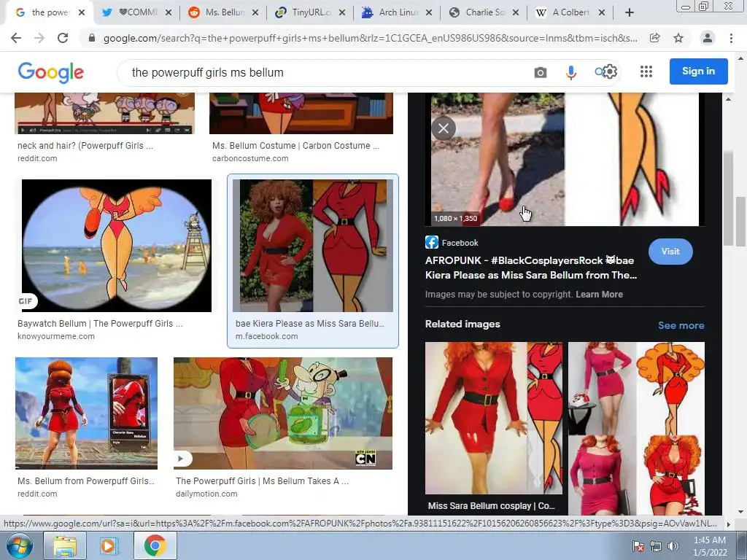
Task: Open the See more related images link
Action: (x=681, y=325)
